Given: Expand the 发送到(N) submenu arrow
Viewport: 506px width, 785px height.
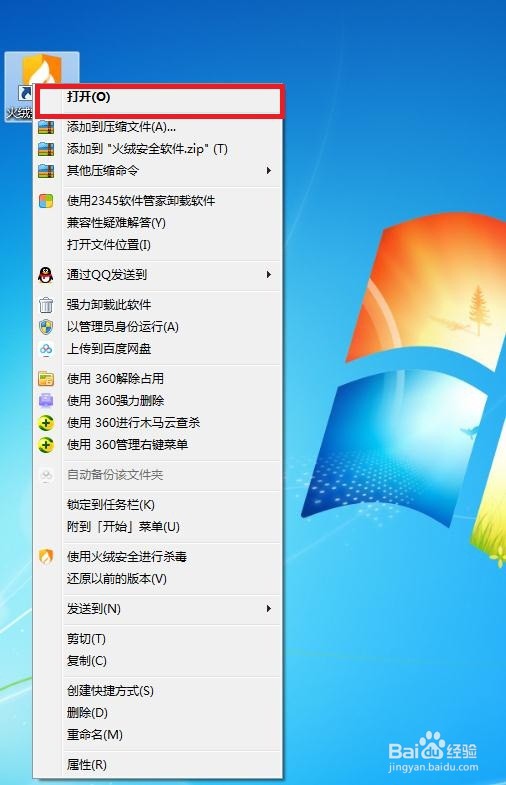Looking at the screenshot, I should (x=269, y=609).
